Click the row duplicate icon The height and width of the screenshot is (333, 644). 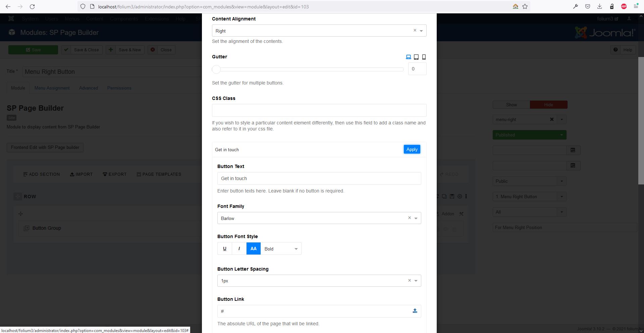[444, 197]
